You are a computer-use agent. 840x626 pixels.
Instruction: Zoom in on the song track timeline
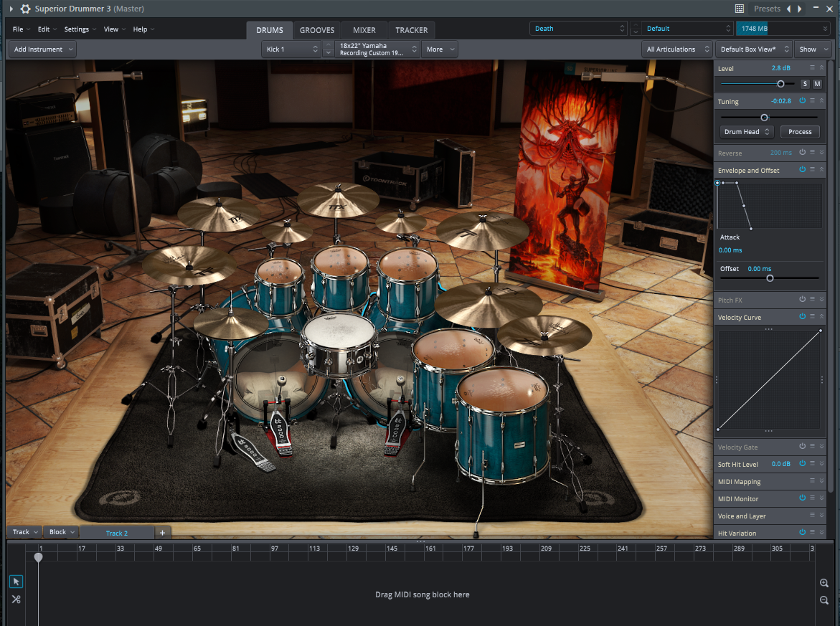[824, 583]
